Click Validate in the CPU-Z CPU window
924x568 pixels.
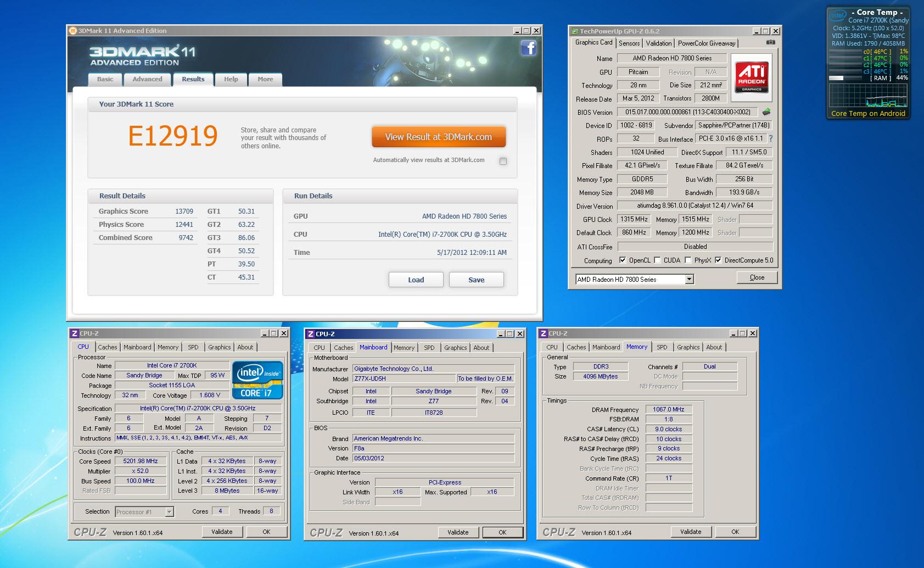[222, 532]
